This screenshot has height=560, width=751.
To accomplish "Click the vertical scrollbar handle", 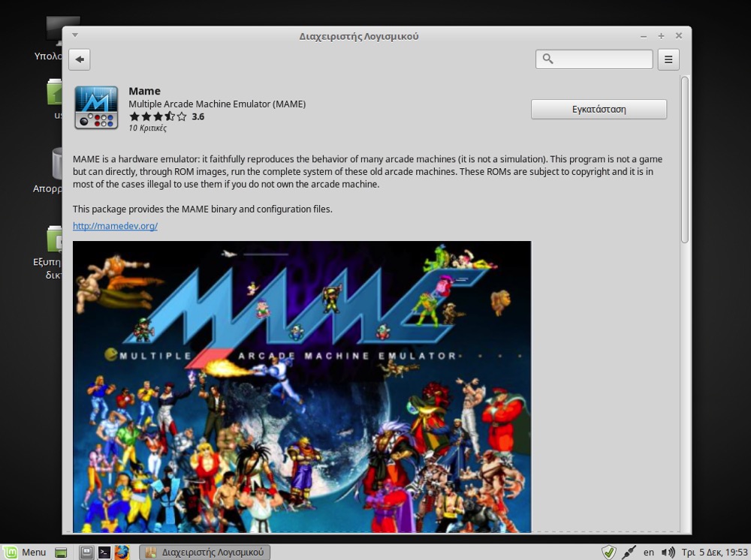I will point(684,159).
